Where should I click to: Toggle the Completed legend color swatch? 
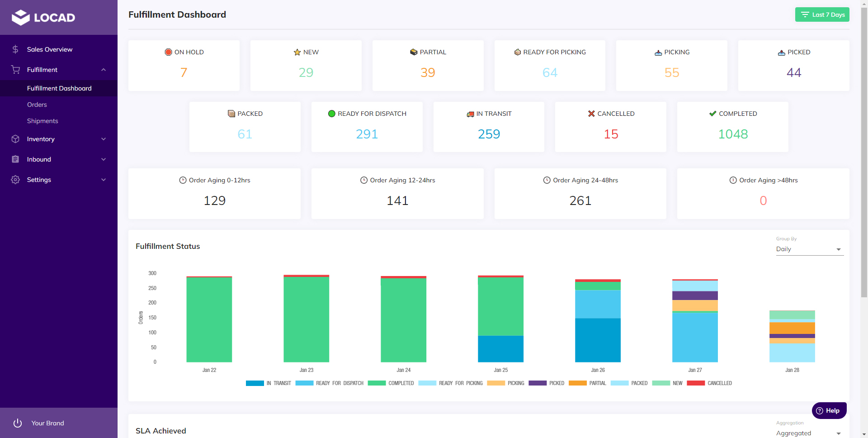coord(377,383)
